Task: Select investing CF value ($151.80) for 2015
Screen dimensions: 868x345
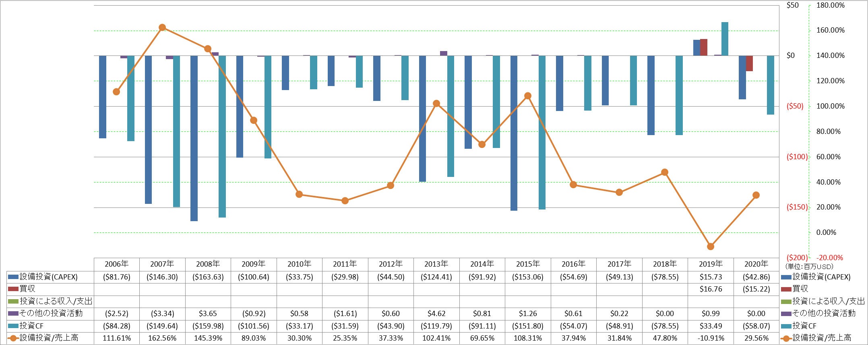Action: pyautogui.click(x=528, y=326)
